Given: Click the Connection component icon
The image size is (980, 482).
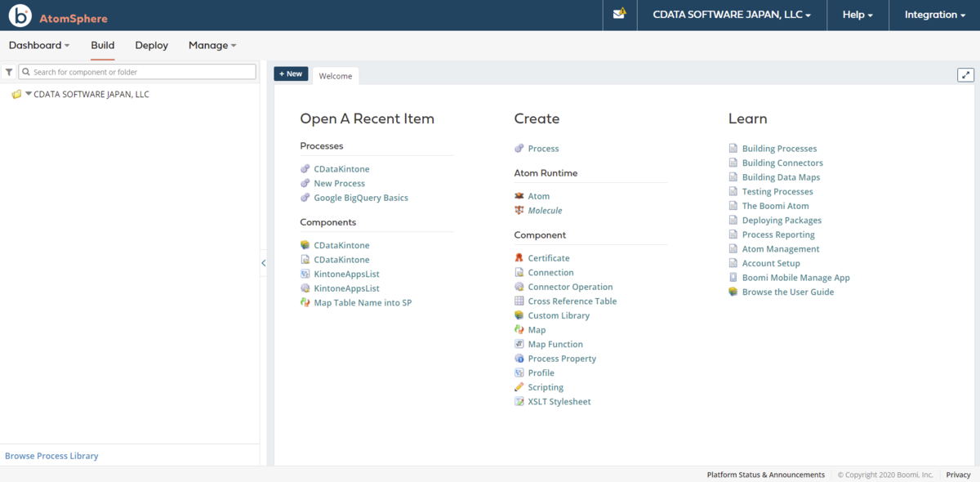Looking at the screenshot, I should coord(519,273).
